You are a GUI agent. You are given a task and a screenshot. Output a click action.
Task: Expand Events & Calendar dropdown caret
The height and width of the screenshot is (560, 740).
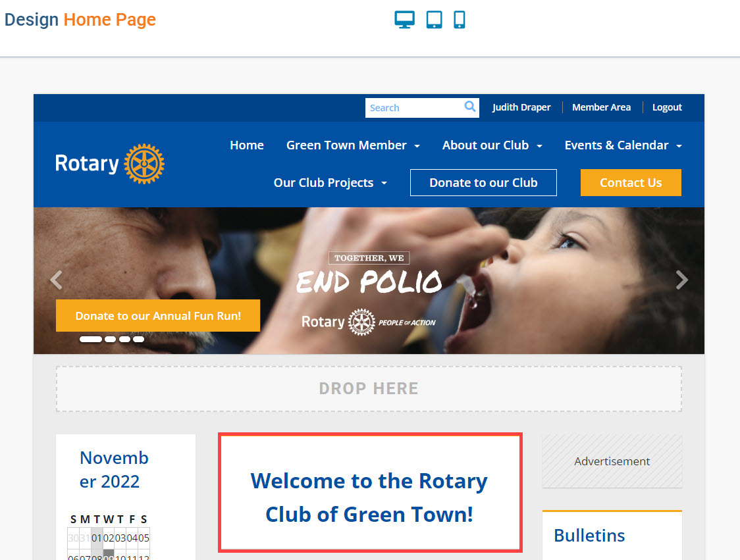(x=679, y=146)
